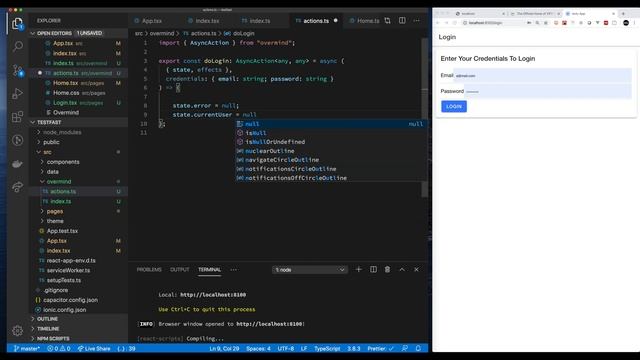Viewport: 640px width, 360px height.
Task: Click the feedback icon in status bar
Action: coord(404,348)
